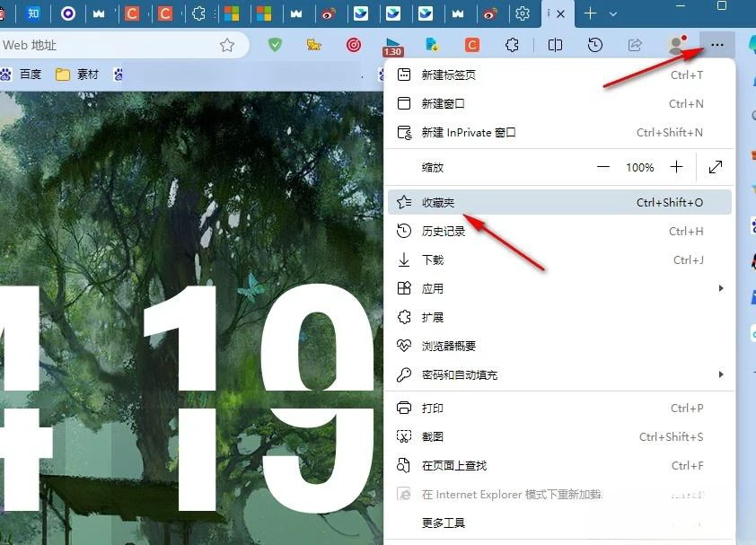Expand the 应用 submenu
Image resolution: width=756 pixels, height=545 pixels.
[x=559, y=288]
